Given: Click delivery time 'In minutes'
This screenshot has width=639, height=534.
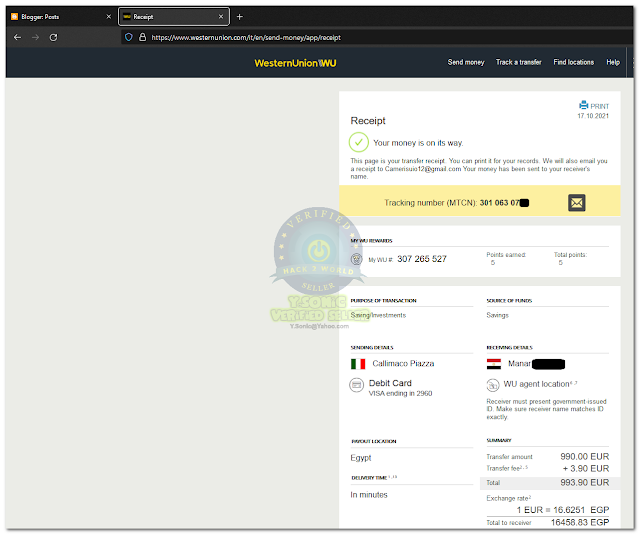Looking at the screenshot, I should pos(369,495).
